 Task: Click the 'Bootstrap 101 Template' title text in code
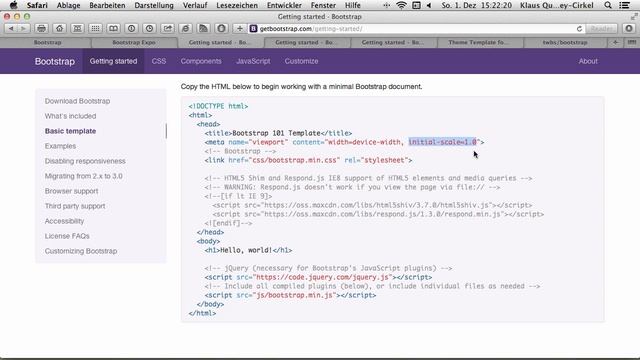click(276, 133)
